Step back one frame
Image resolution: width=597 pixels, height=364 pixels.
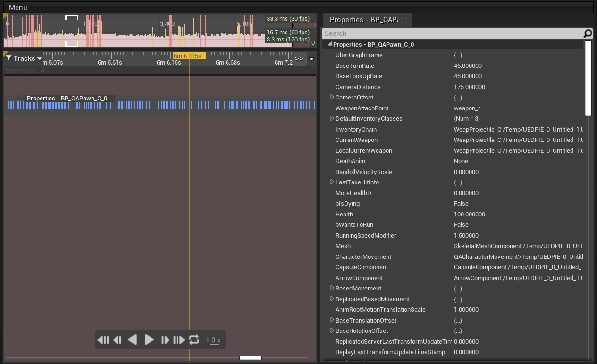pyautogui.click(x=118, y=339)
